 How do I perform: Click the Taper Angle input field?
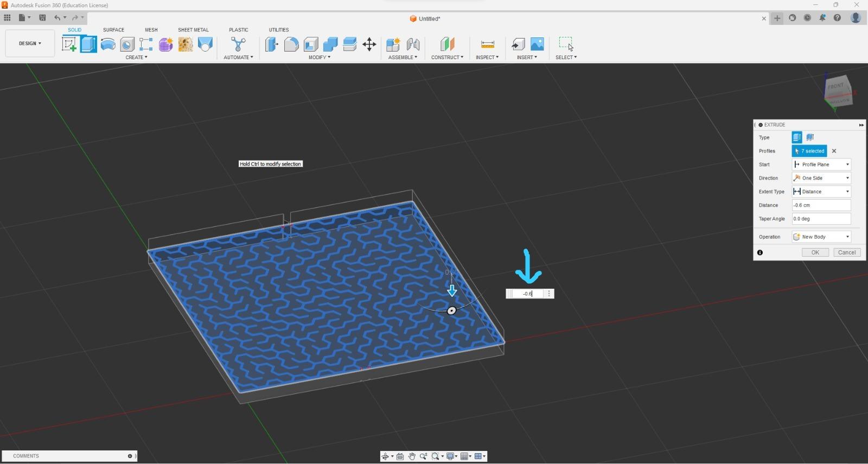[x=821, y=219]
